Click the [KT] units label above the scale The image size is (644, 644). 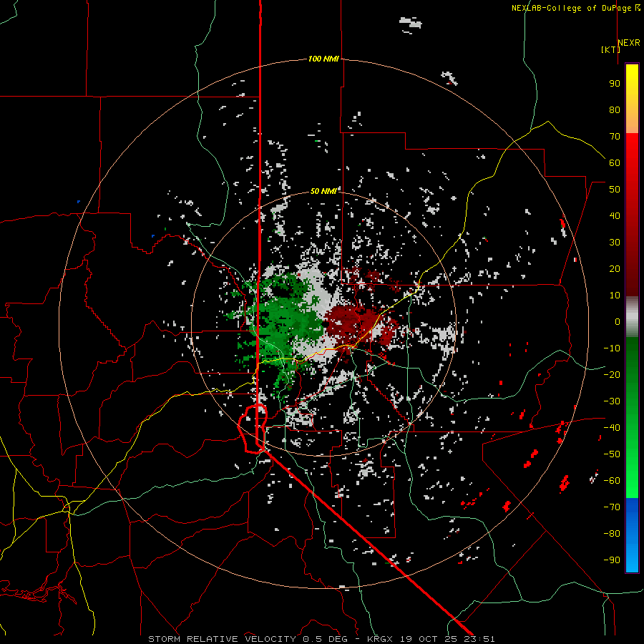610,49
